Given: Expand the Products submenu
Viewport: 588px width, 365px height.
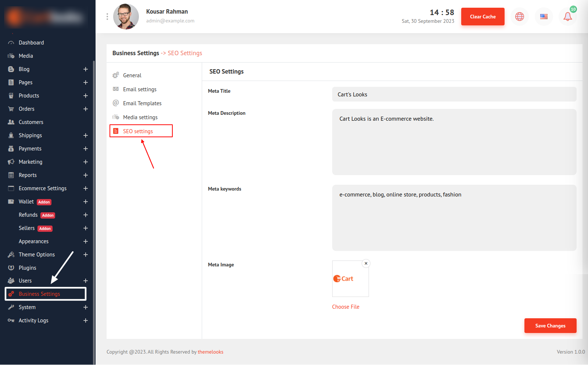Looking at the screenshot, I should point(85,96).
